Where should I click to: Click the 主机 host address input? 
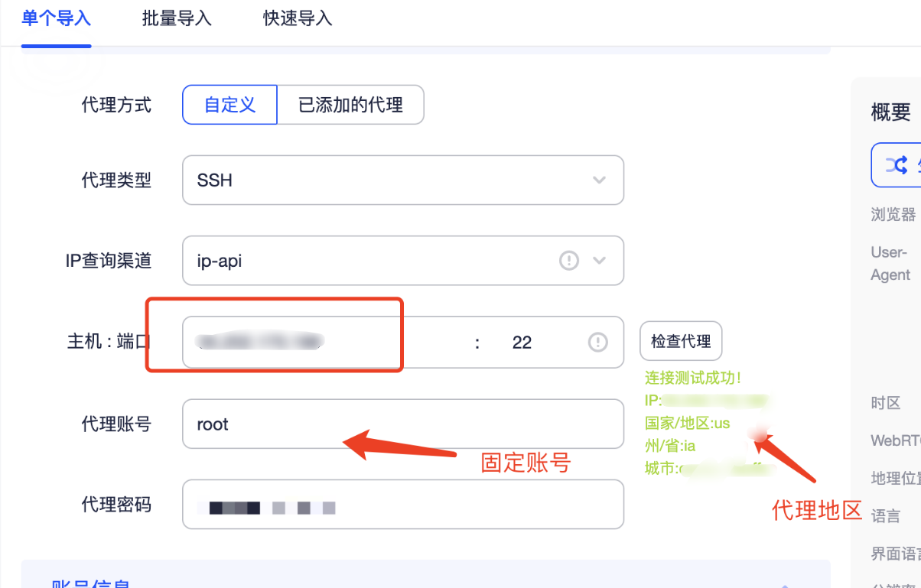(x=321, y=342)
